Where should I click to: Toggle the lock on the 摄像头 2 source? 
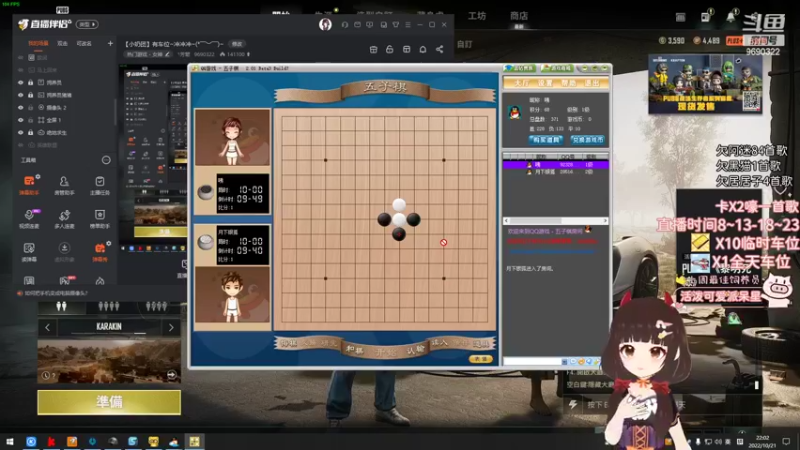point(31,107)
